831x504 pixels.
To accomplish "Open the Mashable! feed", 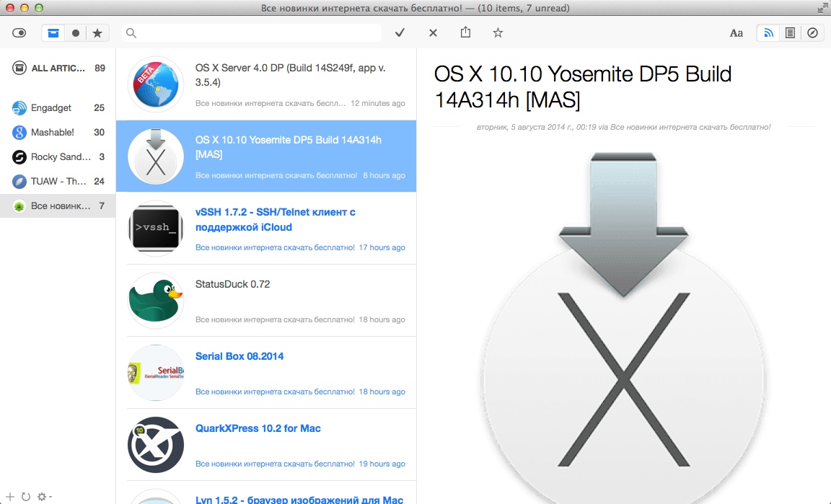I will click(58, 132).
